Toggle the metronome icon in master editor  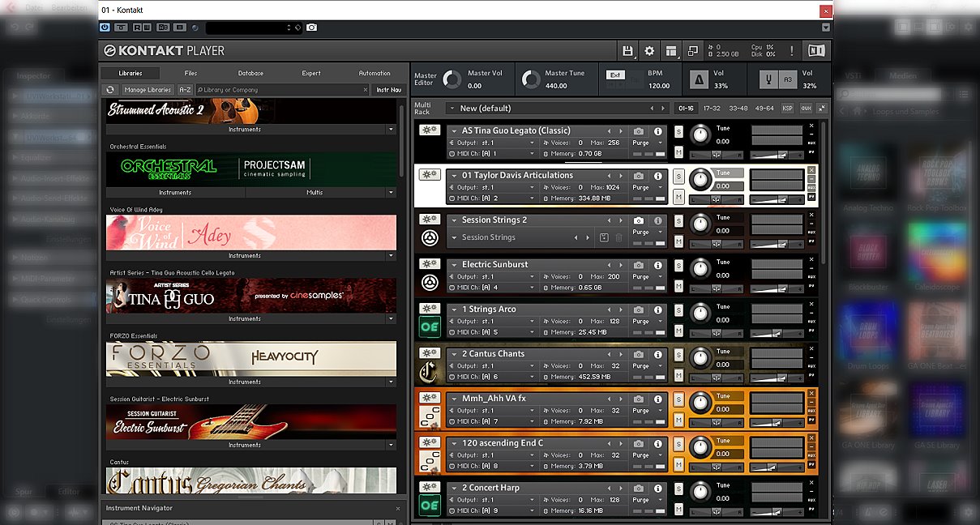[x=698, y=79]
